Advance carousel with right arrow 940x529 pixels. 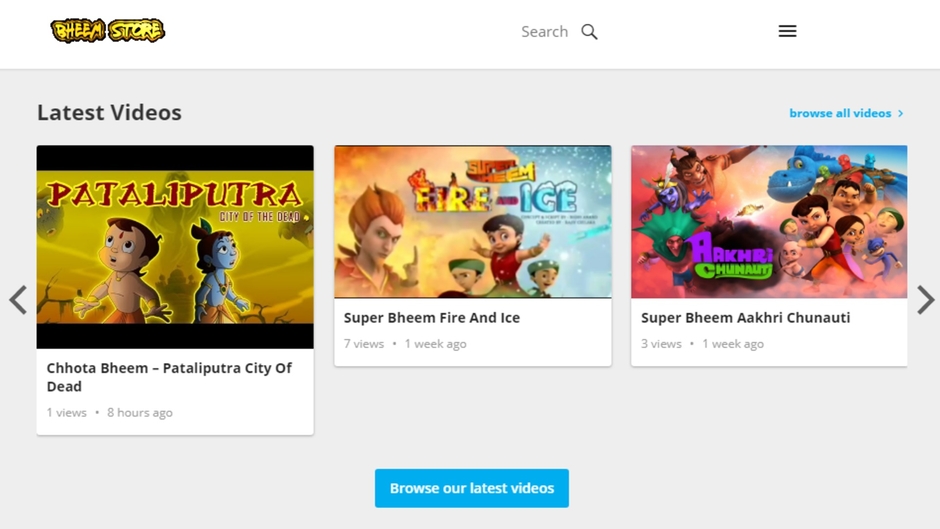pos(926,300)
